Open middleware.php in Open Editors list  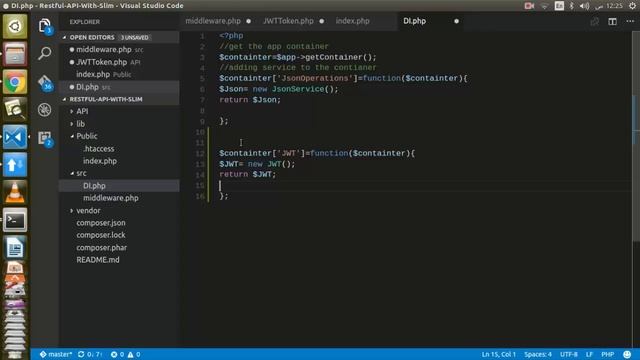point(119,49)
